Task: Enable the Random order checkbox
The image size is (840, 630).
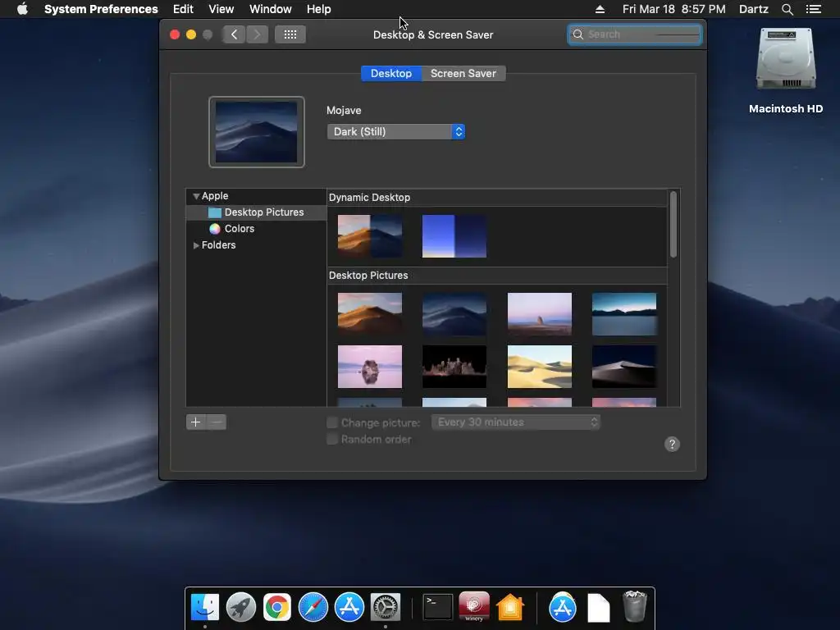Action: coord(332,440)
